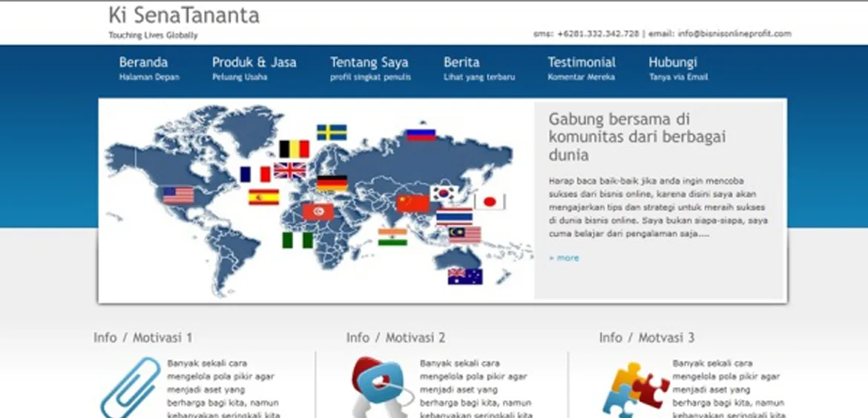The width and height of the screenshot is (868, 418).
Task: Click the Russia flag on map
Action: [421, 134]
